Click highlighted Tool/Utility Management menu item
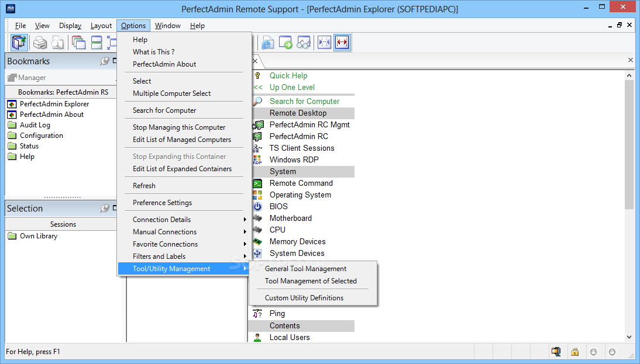Screen dimensions: 640x364 click(184, 269)
